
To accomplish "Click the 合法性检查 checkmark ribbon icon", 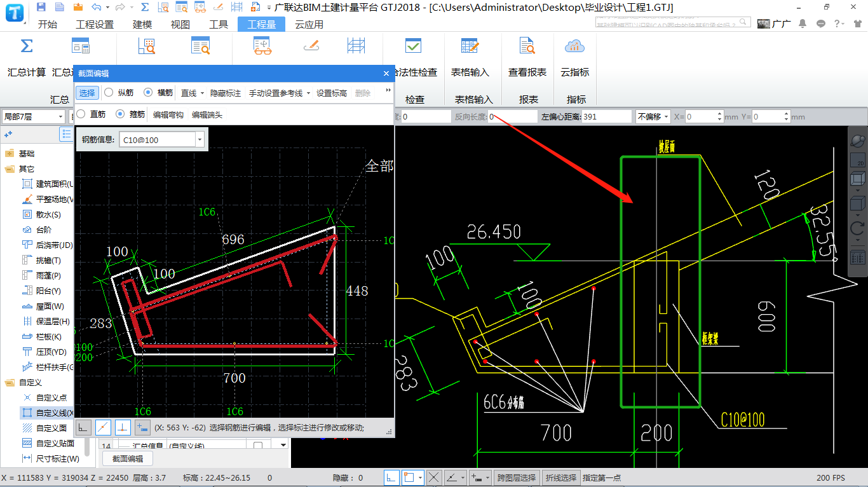I will pyautogui.click(x=414, y=46).
